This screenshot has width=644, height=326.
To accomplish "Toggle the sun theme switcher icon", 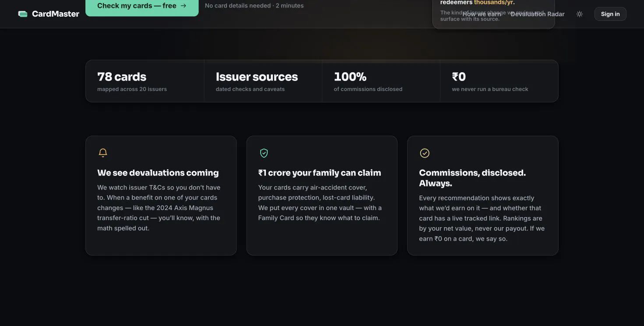I will pos(580,14).
